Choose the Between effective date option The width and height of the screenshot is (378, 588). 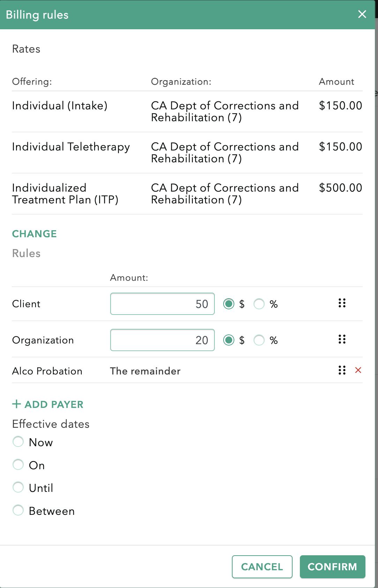[18, 510]
